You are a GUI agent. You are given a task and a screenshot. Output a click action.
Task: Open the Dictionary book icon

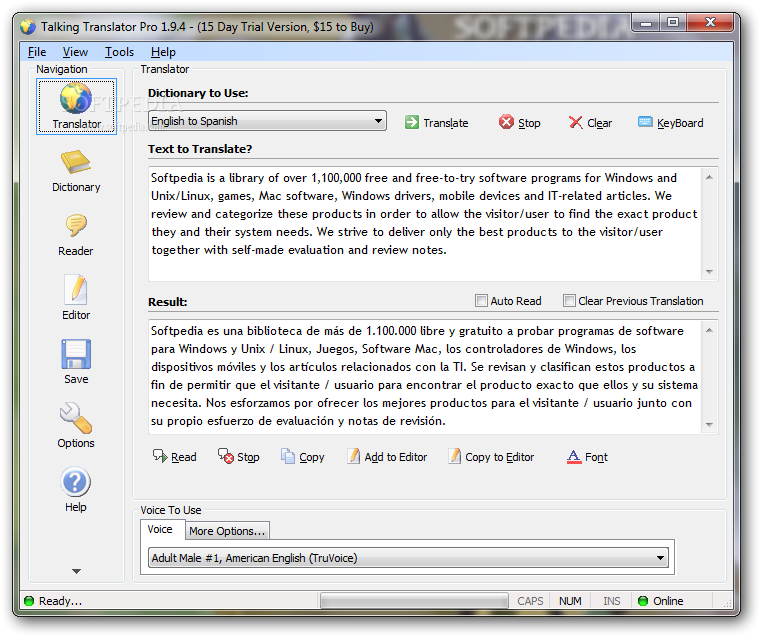75,162
